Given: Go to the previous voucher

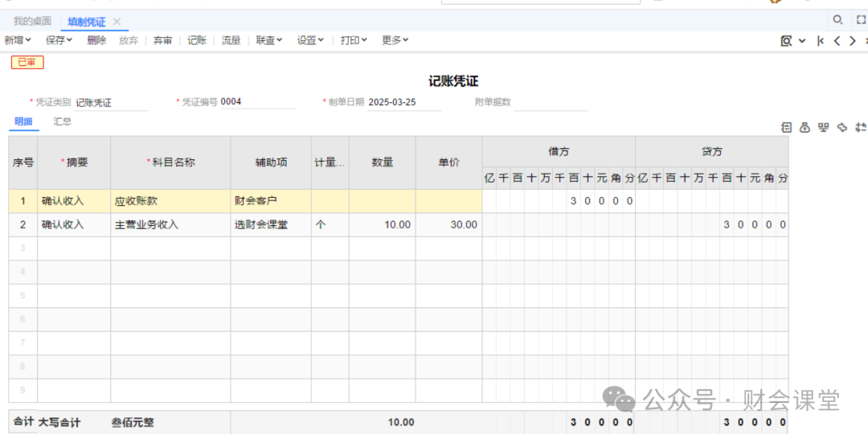Looking at the screenshot, I should coord(837,41).
